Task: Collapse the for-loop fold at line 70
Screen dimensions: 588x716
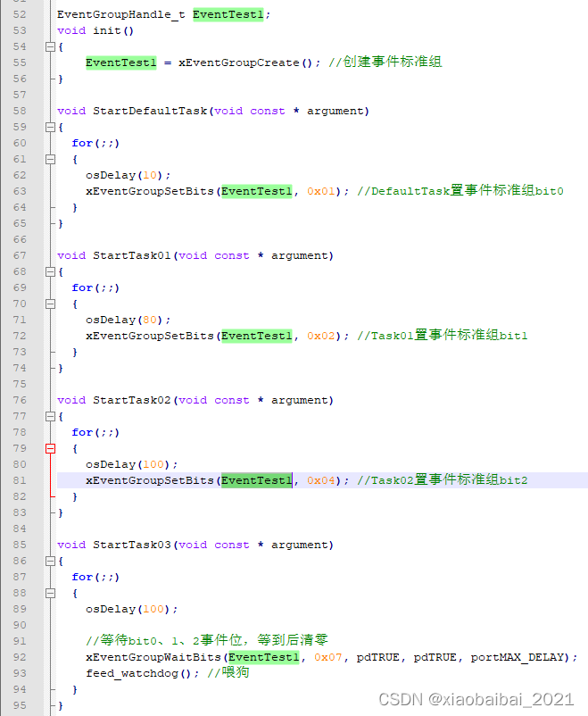Action: pos(50,304)
